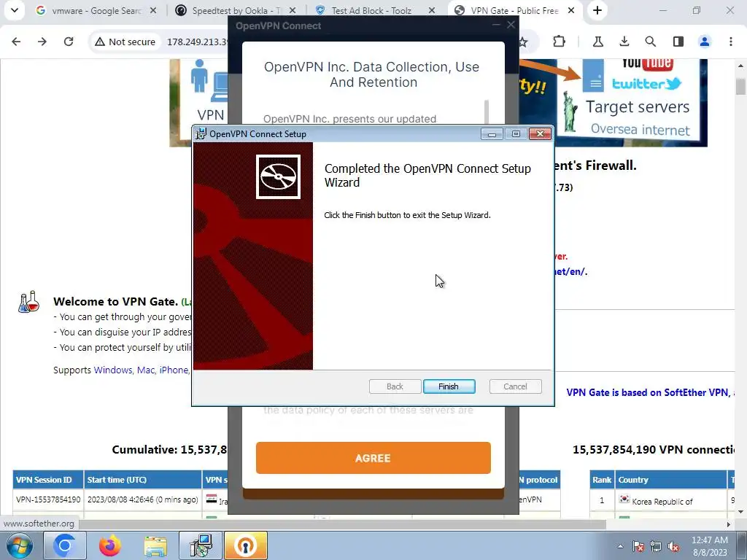Click the Rank column header

[x=602, y=480]
